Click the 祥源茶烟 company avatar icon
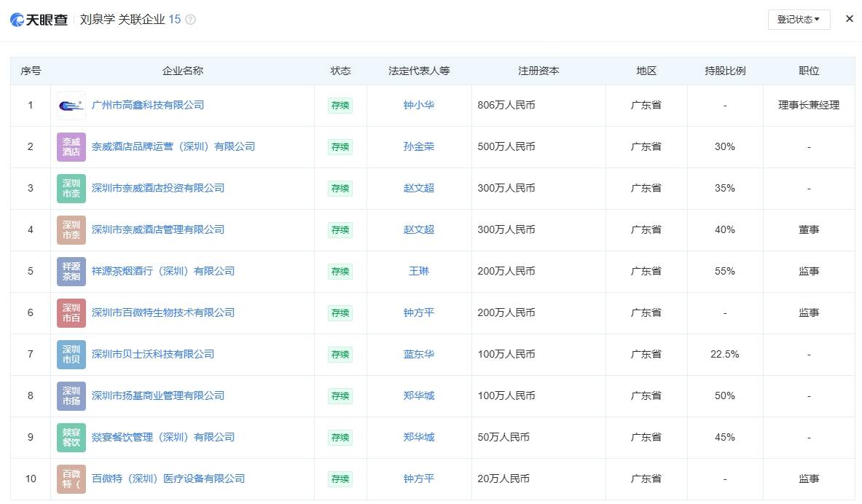The image size is (862, 504). click(71, 272)
